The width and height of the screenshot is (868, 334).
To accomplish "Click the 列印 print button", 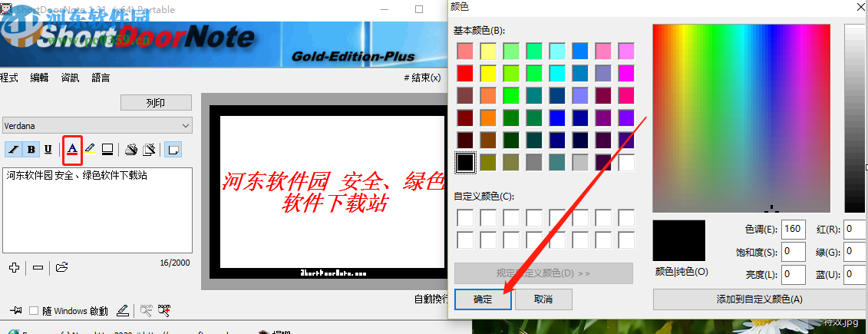I will [x=156, y=102].
